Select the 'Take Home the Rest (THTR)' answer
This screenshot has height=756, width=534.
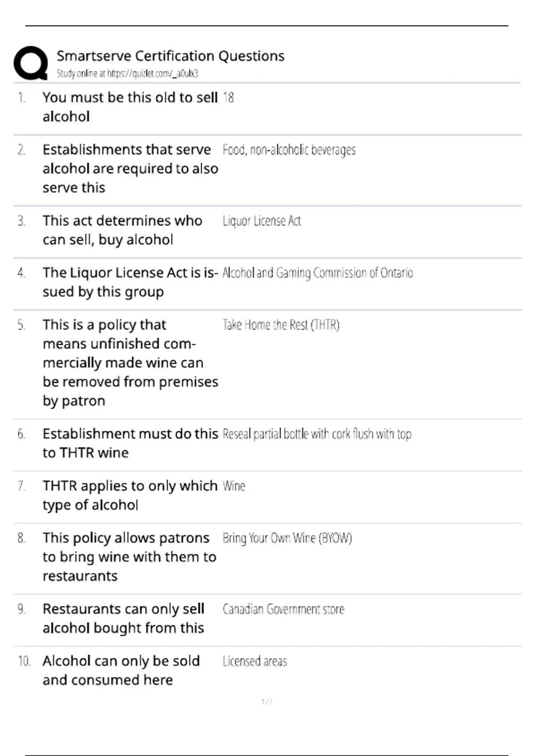pos(281,325)
